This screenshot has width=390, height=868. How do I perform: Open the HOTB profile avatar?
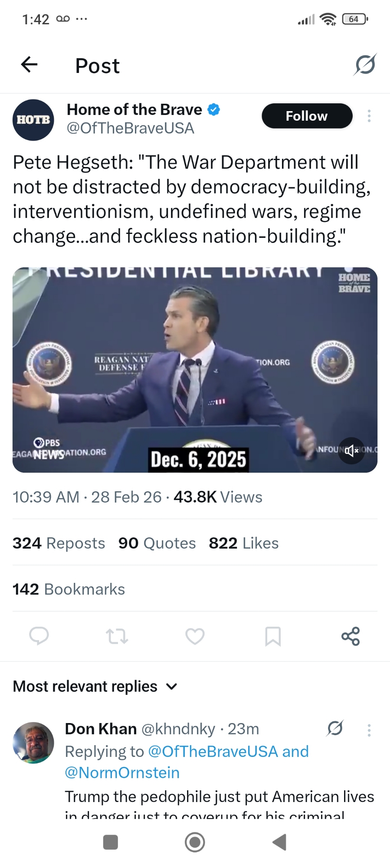(33, 120)
